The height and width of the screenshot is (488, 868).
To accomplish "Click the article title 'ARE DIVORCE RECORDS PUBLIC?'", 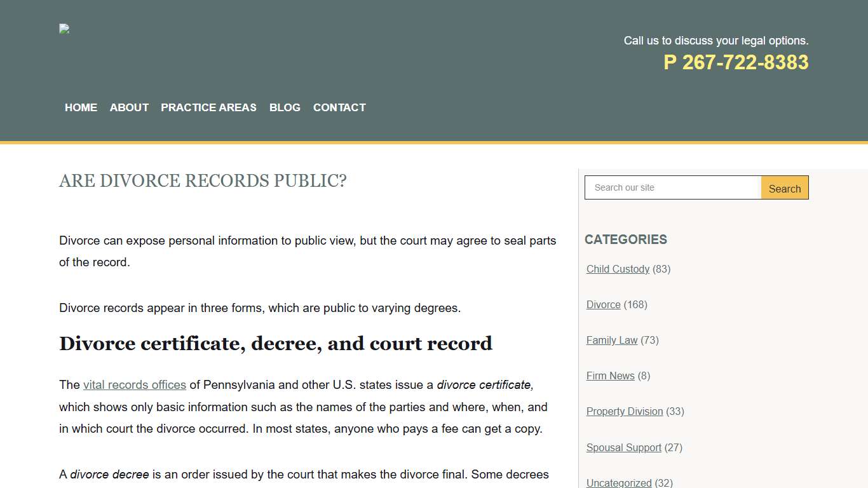I will [203, 181].
